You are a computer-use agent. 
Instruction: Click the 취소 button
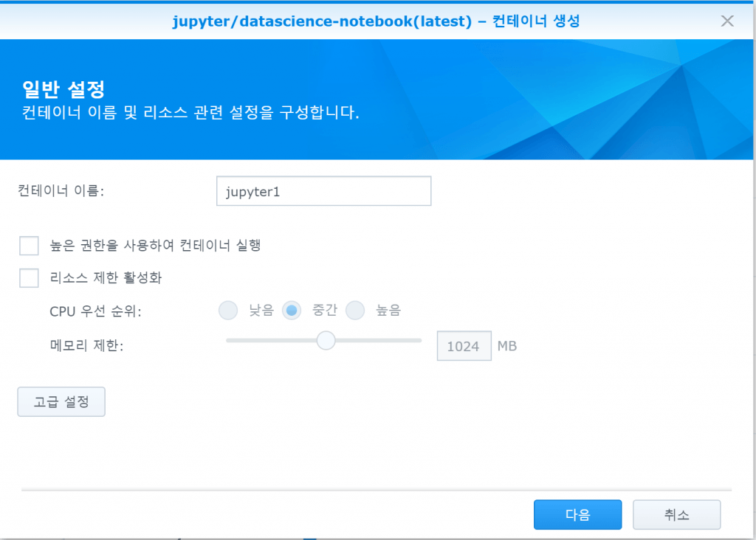coord(676,514)
